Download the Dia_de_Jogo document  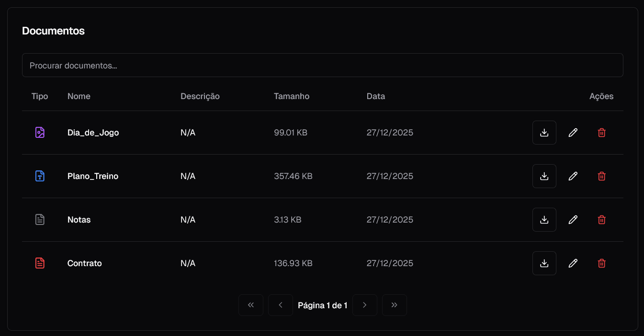tap(544, 133)
